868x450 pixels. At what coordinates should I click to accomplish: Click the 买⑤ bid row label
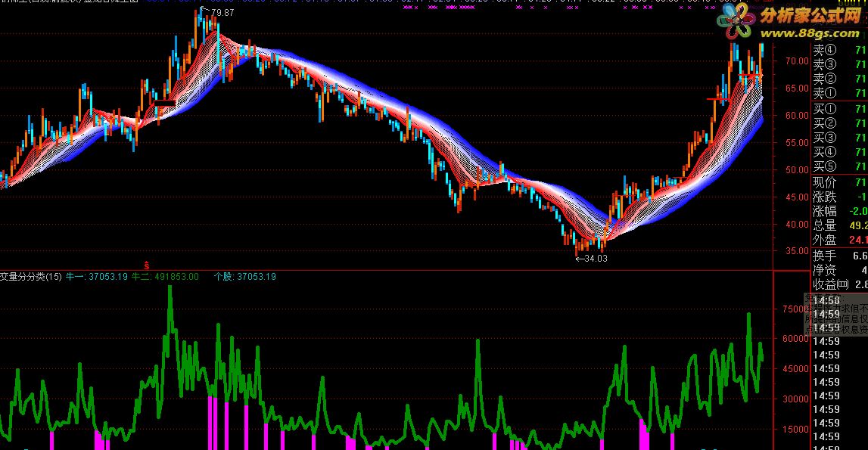(824, 166)
